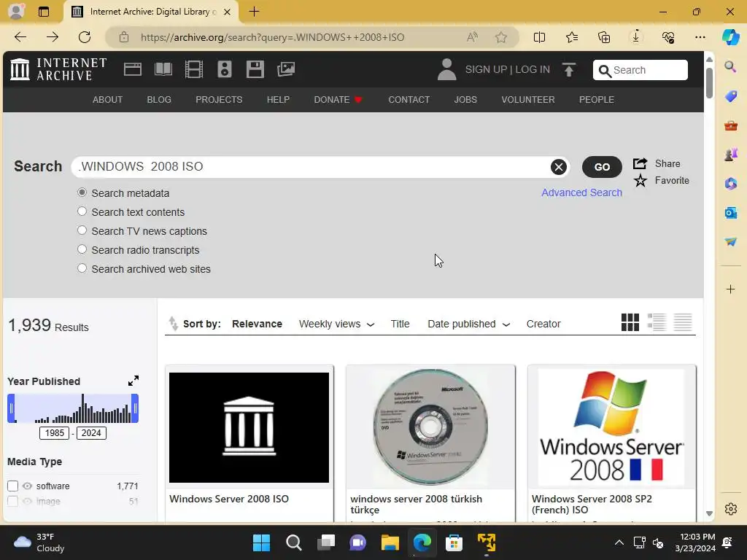Click the Share icon
747x560 pixels.
click(x=640, y=163)
